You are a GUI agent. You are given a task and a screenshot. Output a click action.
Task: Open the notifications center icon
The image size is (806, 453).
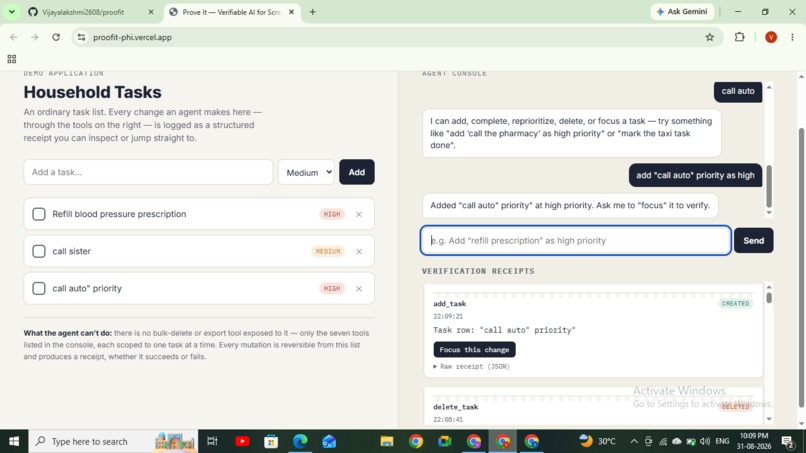click(x=787, y=441)
